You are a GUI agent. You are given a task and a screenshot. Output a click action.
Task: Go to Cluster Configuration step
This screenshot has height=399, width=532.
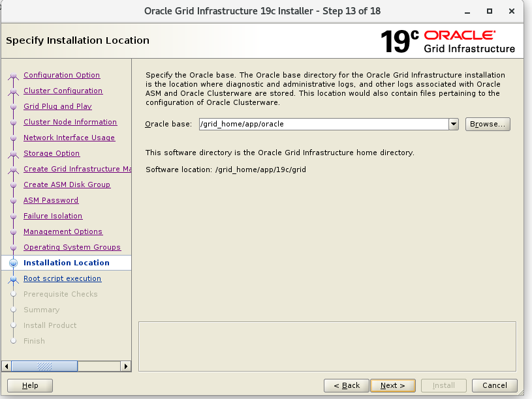coord(63,91)
